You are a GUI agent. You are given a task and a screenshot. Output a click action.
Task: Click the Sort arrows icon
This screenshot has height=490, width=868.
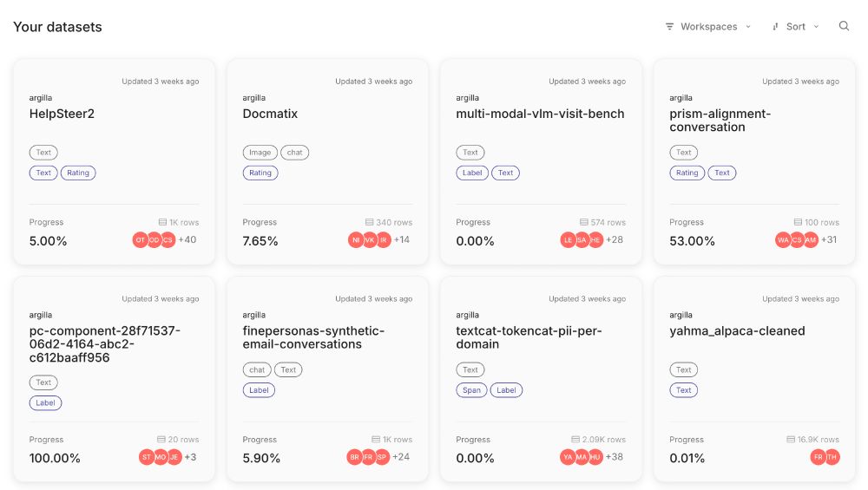coord(775,27)
